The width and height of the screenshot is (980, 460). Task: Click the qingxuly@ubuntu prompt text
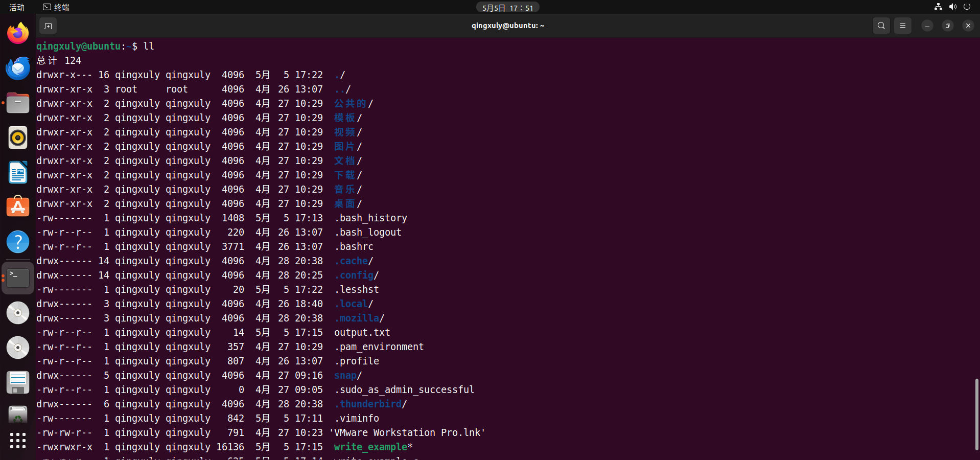[x=79, y=47]
